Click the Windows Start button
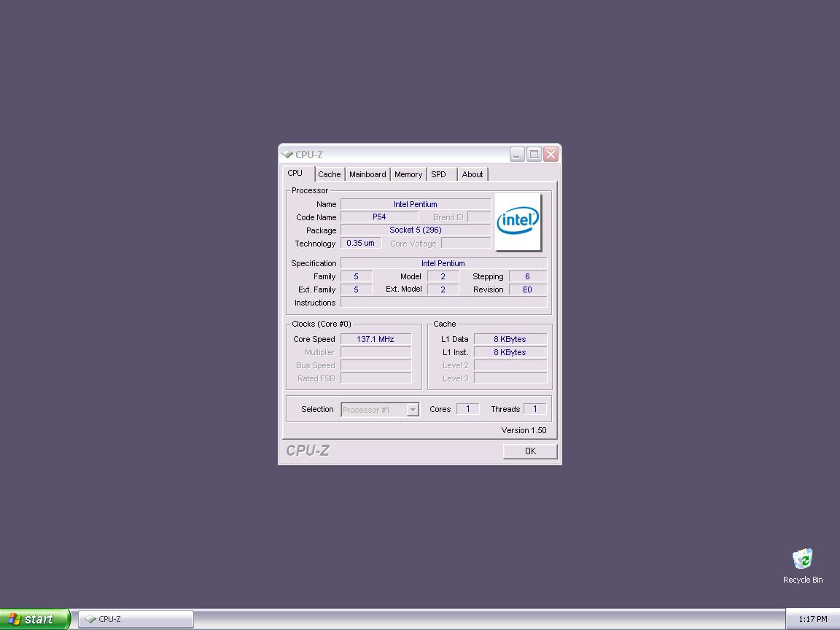Screen dimensions: 840x630 [35, 619]
